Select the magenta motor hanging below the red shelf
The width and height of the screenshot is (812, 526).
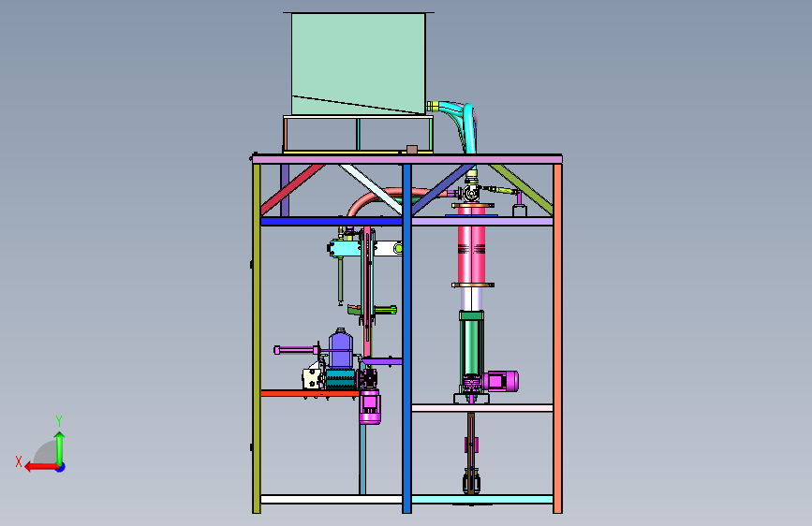point(370,407)
